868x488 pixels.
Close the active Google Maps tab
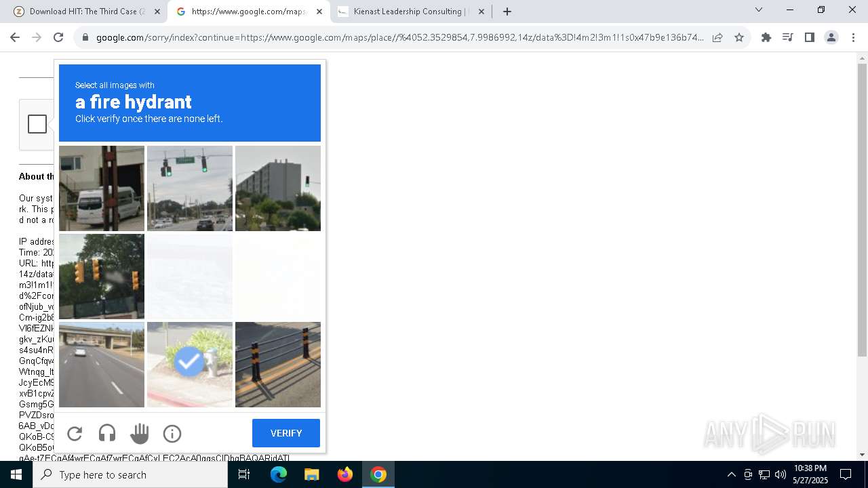tap(319, 12)
